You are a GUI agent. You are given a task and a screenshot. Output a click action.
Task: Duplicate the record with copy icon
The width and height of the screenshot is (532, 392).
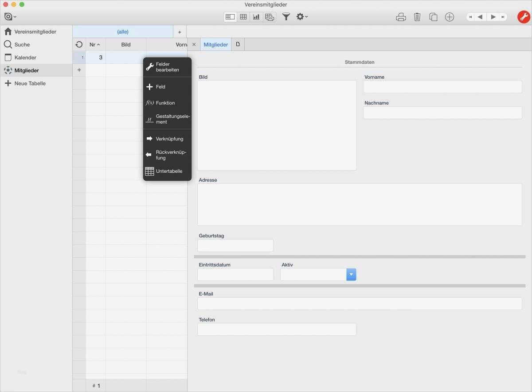(x=433, y=17)
